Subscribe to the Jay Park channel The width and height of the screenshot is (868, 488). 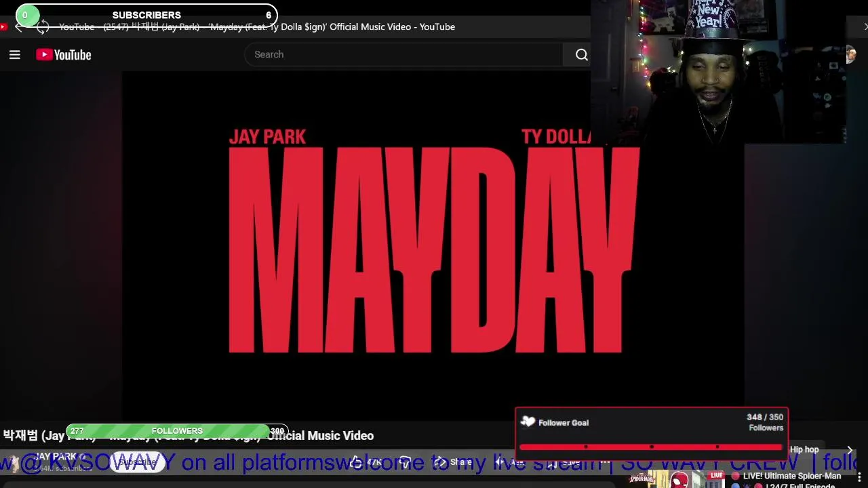[x=137, y=462]
